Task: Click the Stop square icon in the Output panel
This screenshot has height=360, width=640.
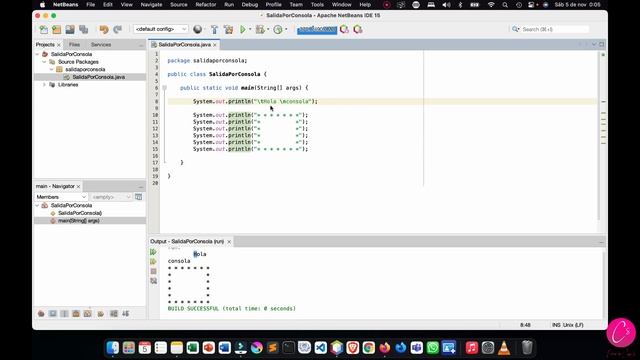Action: tap(153, 271)
